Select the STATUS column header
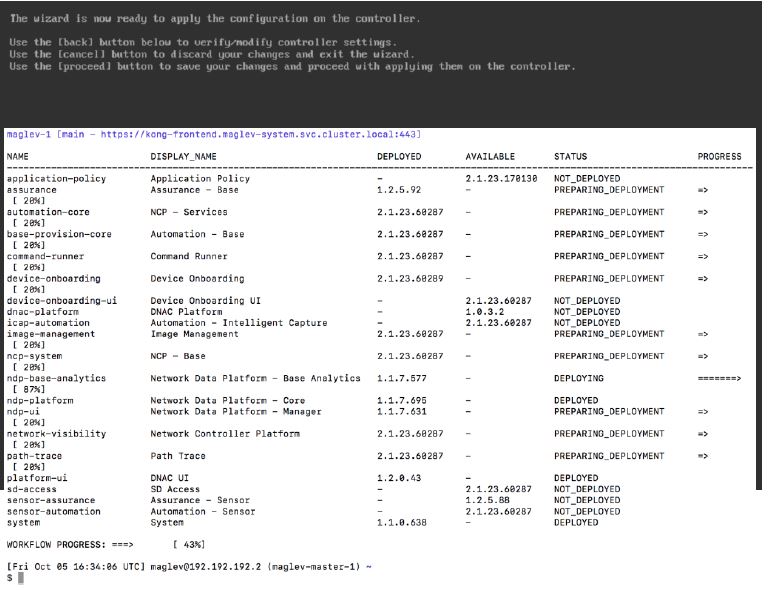 click(x=570, y=157)
